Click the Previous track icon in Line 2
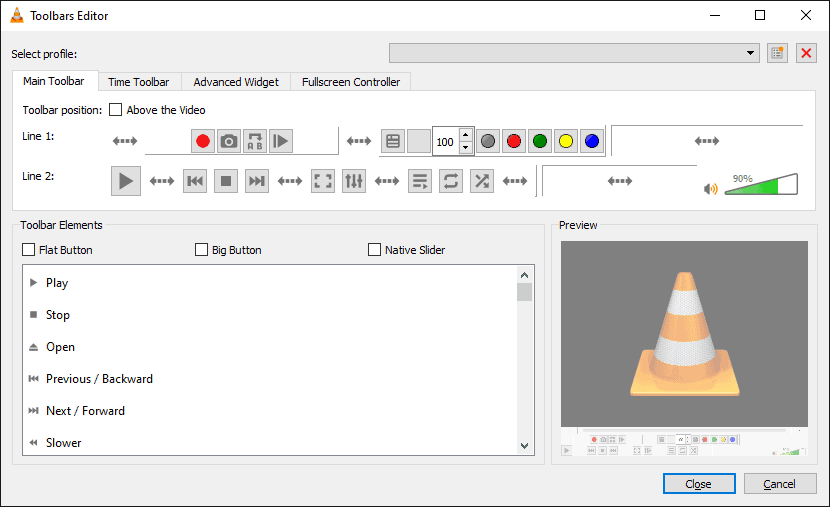The width and height of the screenshot is (830, 507). (195, 181)
